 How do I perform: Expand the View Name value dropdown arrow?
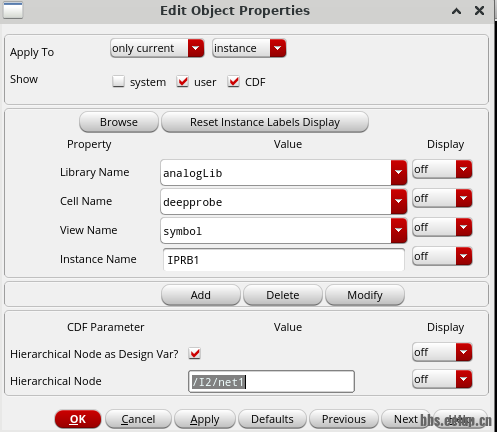(x=399, y=230)
